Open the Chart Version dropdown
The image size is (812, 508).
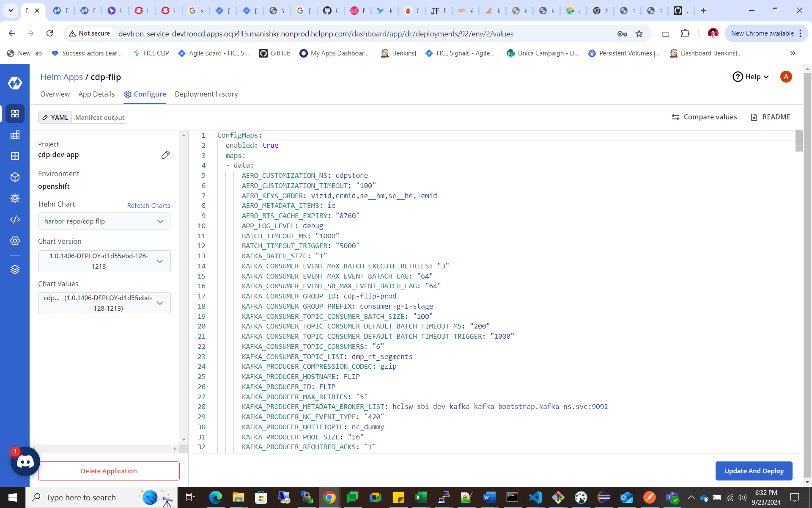click(x=104, y=261)
